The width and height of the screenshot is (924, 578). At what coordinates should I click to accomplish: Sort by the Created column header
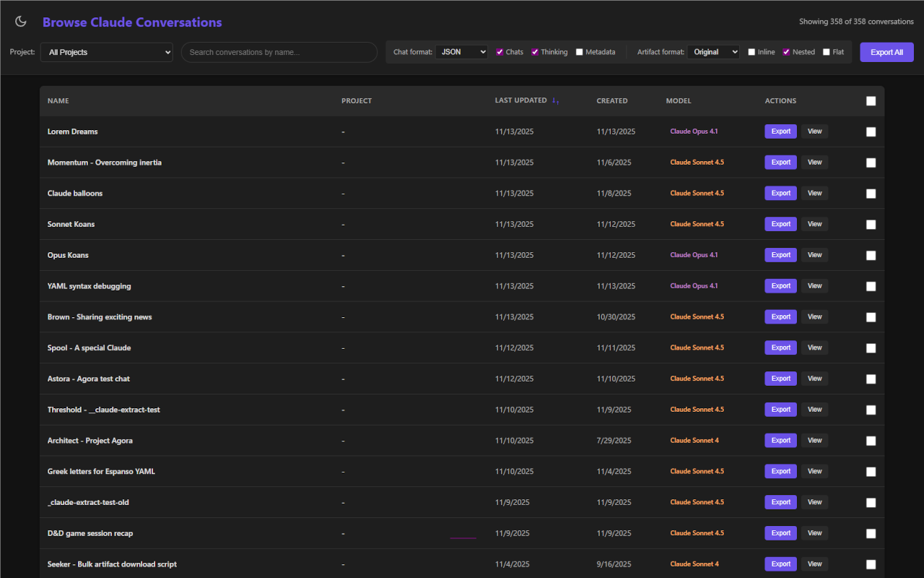click(x=611, y=101)
